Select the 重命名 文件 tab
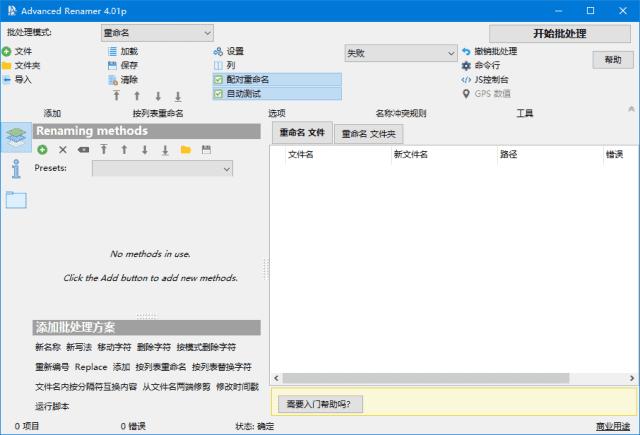The width and height of the screenshot is (640, 435). coord(302,132)
